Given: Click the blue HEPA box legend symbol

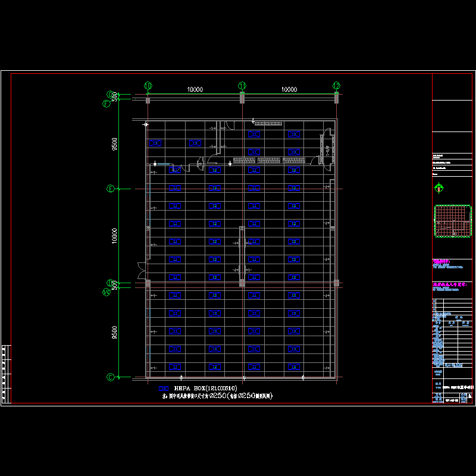Looking at the screenshot, I should click(164, 388).
